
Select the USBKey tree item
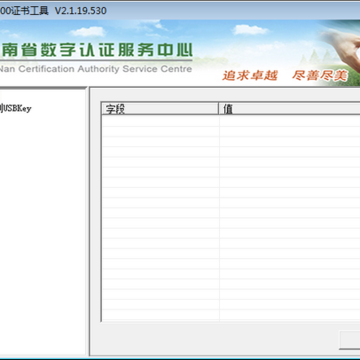coord(15,108)
